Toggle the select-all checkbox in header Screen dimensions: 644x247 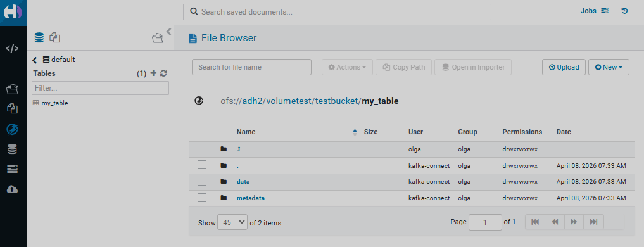[201, 133]
